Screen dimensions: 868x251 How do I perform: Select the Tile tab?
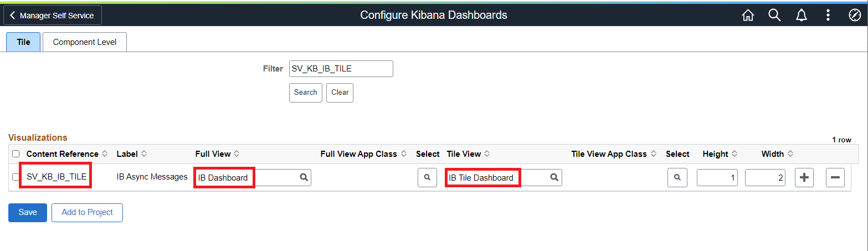[23, 42]
